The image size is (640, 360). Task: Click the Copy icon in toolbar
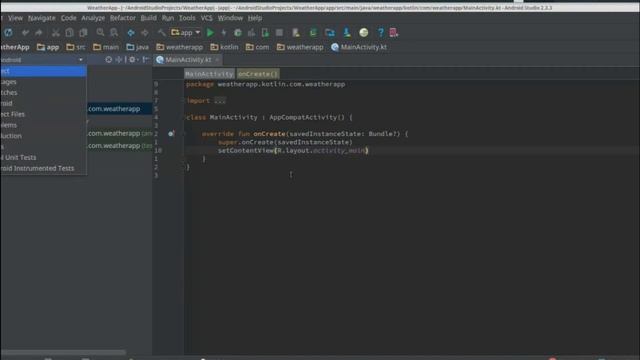click(x=69, y=33)
